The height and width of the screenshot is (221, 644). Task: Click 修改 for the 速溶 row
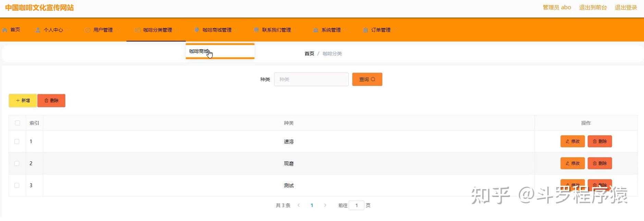tap(572, 141)
